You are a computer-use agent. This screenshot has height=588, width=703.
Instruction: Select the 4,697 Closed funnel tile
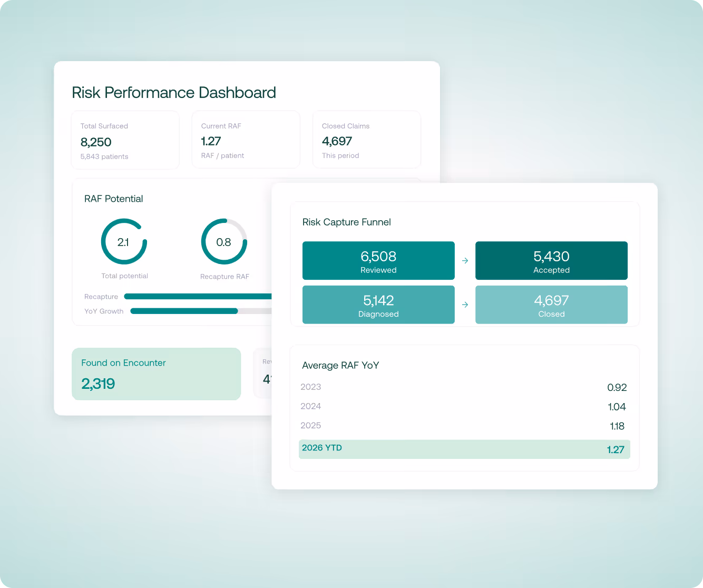pyautogui.click(x=551, y=305)
